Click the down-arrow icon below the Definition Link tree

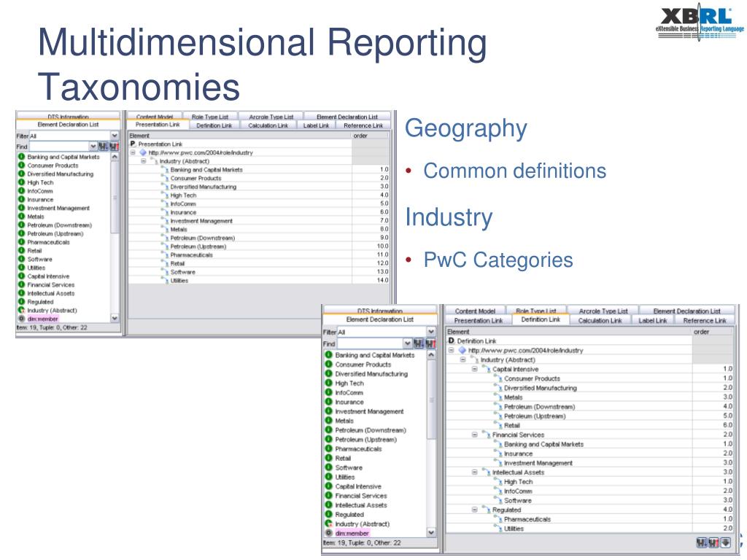coord(725,542)
